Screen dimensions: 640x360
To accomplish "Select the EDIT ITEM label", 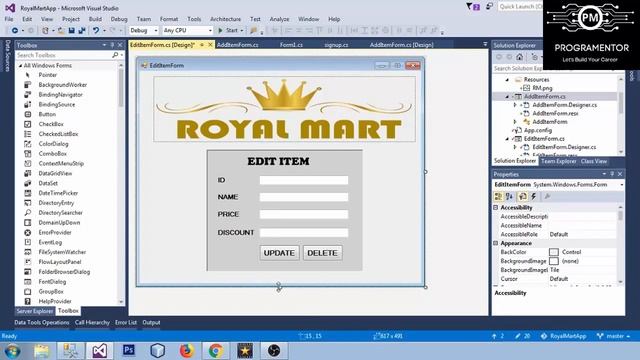I will [278, 161].
